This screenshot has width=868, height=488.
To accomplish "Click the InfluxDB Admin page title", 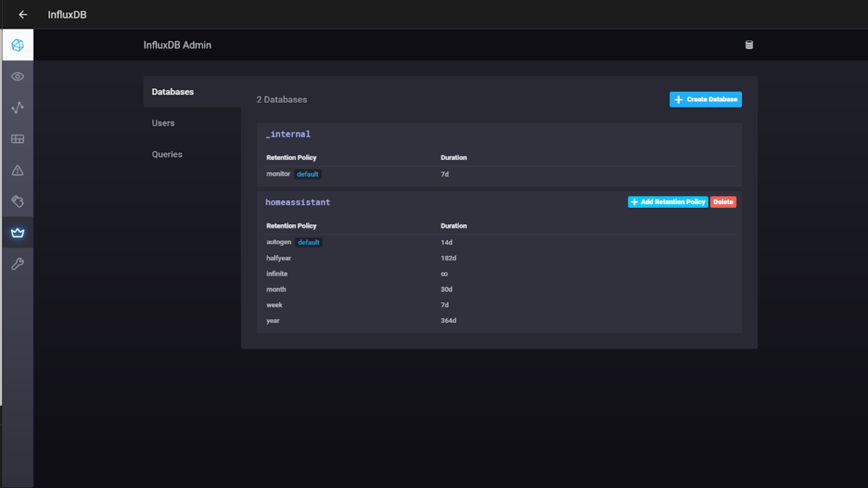I will coord(177,45).
